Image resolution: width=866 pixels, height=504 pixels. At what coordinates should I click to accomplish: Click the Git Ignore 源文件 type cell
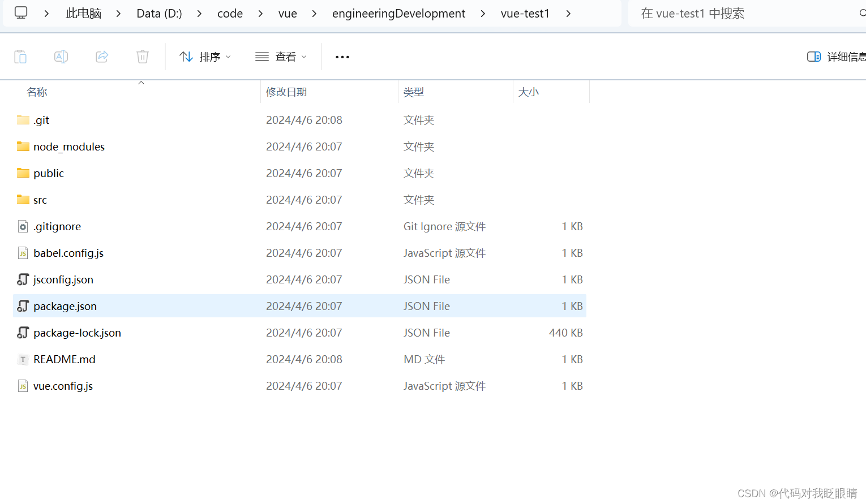click(x=444, y=226)
